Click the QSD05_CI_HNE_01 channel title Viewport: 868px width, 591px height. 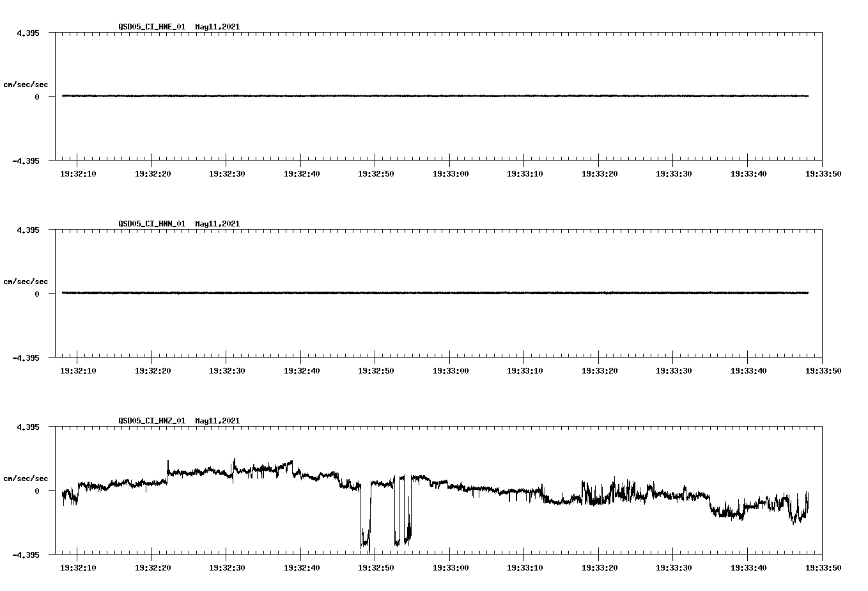pyautogui.click(x=152, y=27)
